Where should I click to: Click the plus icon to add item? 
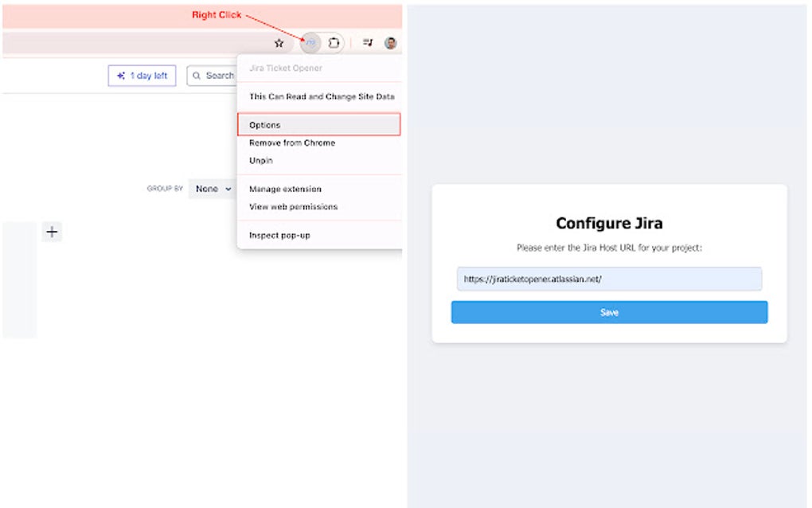click(52, 232)
